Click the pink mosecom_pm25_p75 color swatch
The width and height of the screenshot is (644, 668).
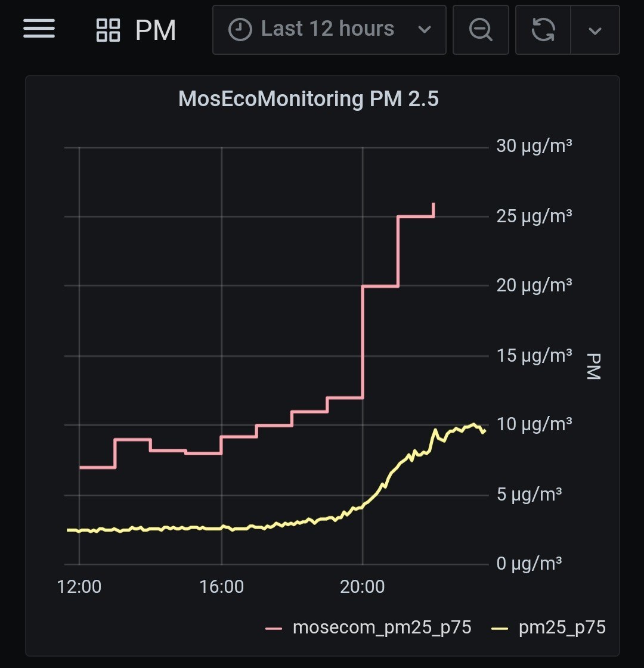(274, 629)
